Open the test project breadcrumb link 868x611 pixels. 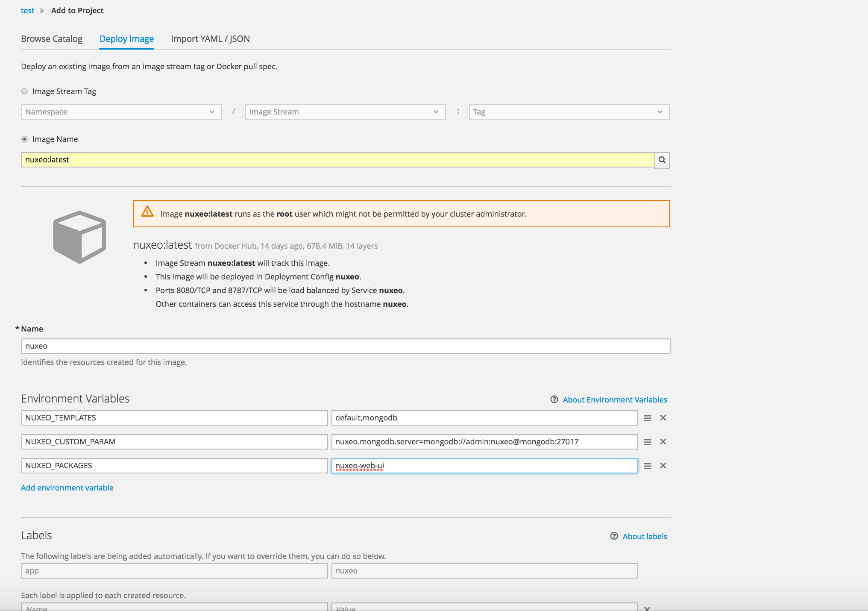pos(27,11)
